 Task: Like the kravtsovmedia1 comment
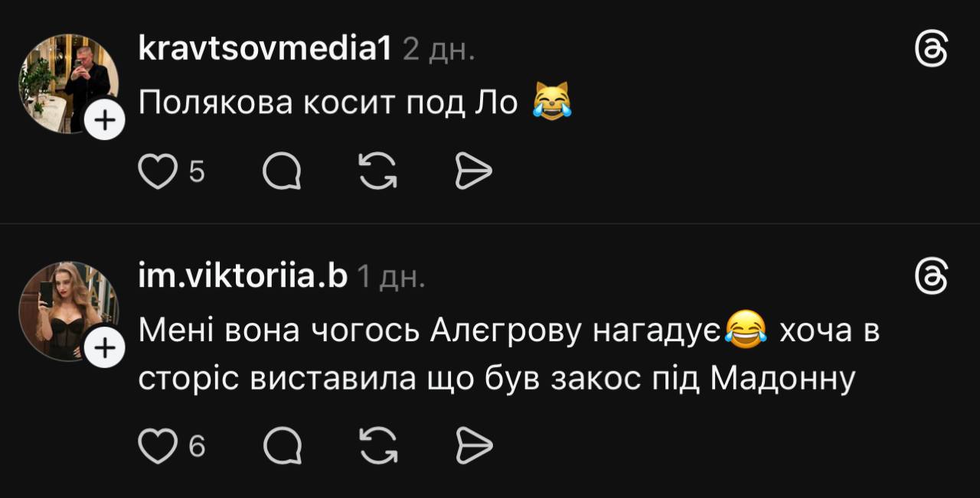coord(157,172)
